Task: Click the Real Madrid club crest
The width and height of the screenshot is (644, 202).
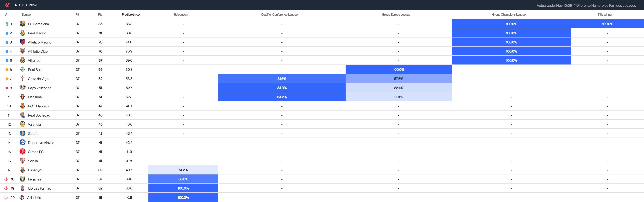Action: [x=22, y=33]
